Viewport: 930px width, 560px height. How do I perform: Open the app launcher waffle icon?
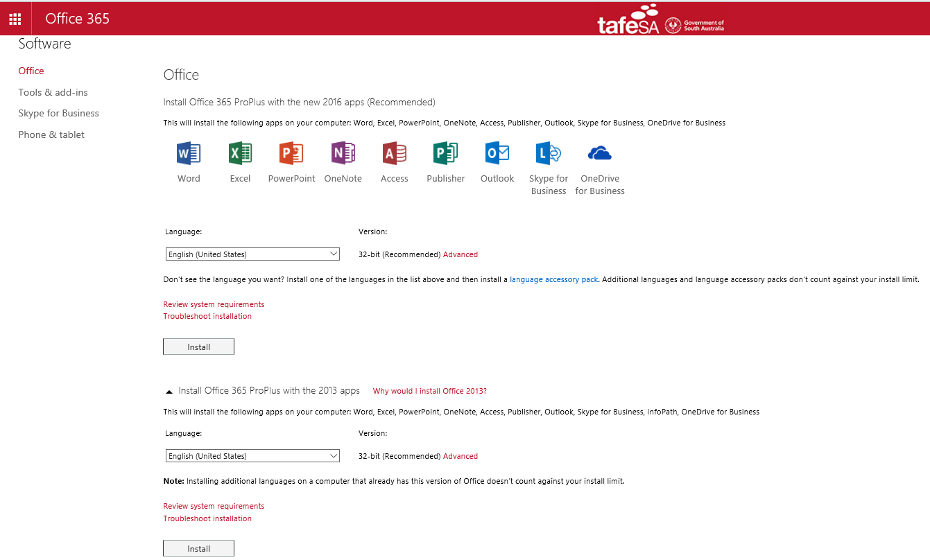click(x=15, y=19)
